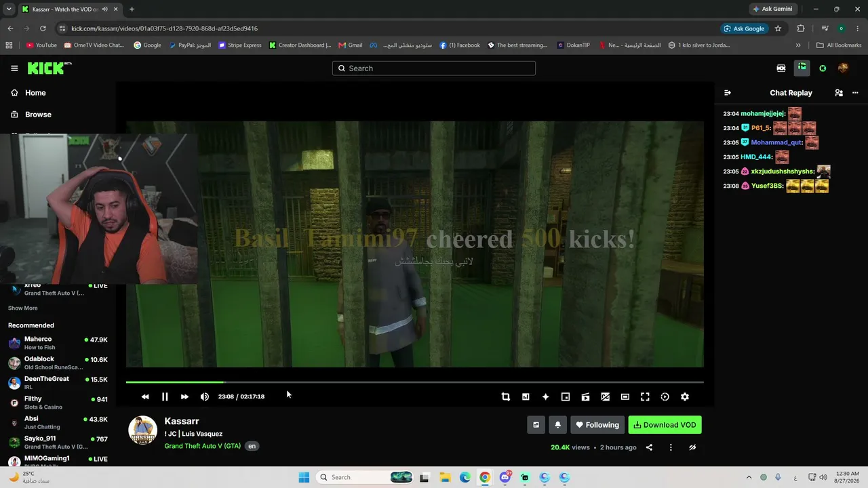
Task: Open the Kick hamburger menu
Action: [14, 68]
